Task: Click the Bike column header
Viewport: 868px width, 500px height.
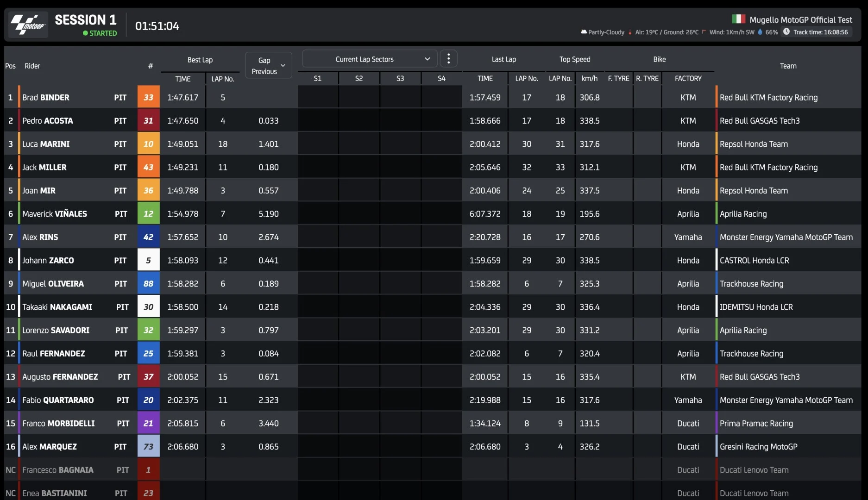Action: pos(659,59)
